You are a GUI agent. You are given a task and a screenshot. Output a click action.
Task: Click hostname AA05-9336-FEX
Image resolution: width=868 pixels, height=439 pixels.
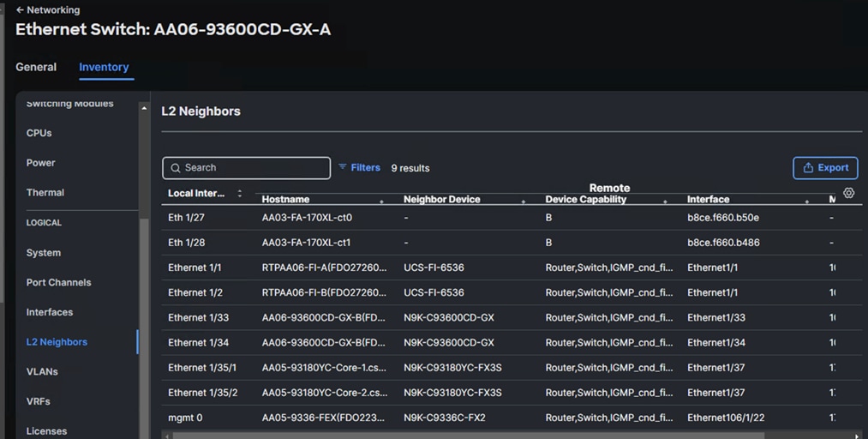point(323,418)
